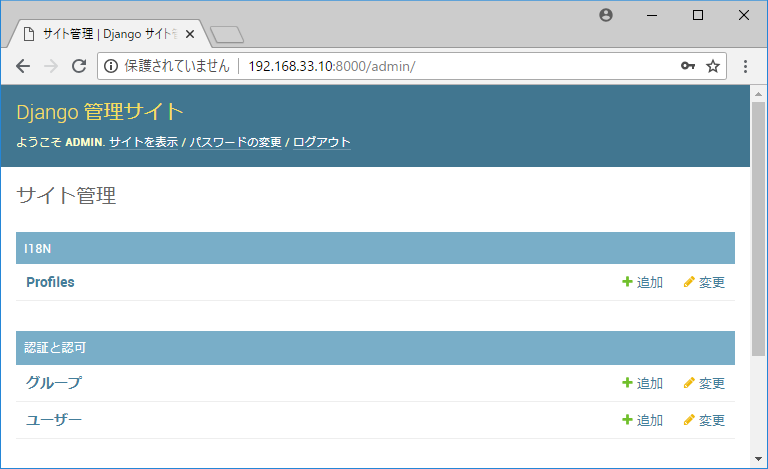
Task: Open the ユーザー model link
Action: [54, 420]
